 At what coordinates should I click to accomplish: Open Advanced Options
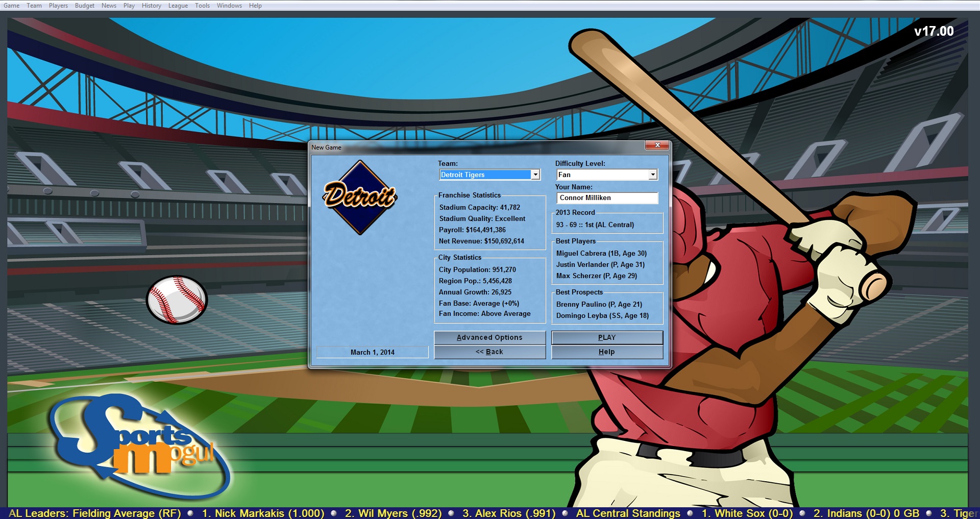[x=489, y=337]
